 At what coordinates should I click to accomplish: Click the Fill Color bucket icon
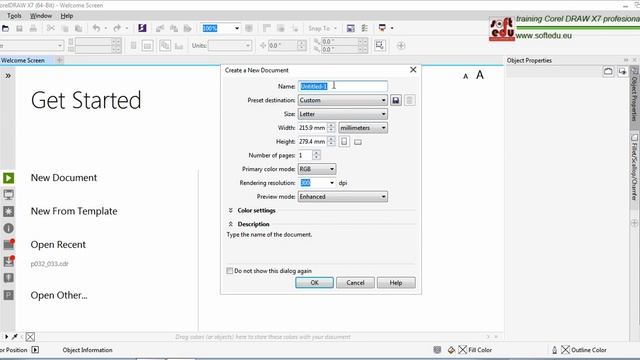tap(451, 350)
